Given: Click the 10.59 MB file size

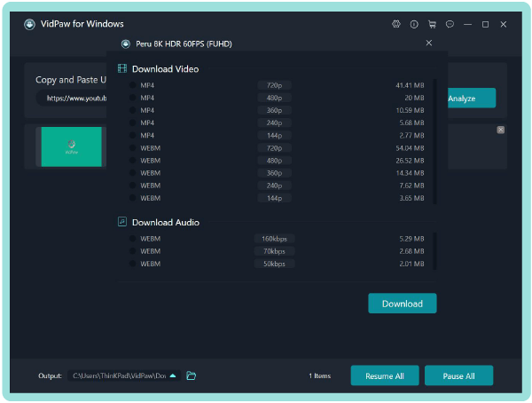Looking at the screenshot, I should point(410,110).
